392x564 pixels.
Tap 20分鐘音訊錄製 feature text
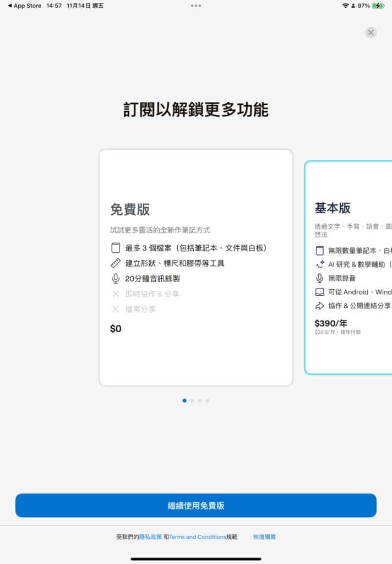[153, 278]
